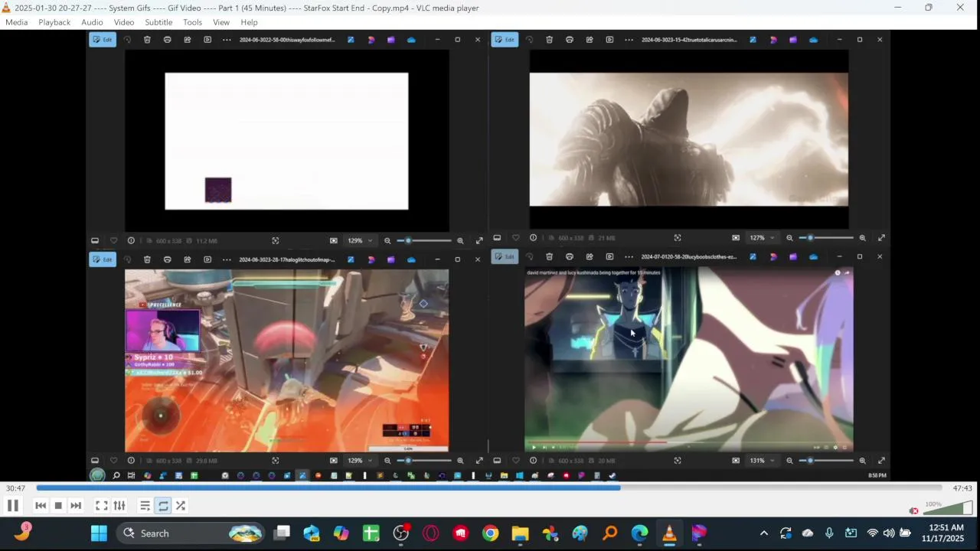Open the Video menu
980x551 pixels.
point(124,22)
